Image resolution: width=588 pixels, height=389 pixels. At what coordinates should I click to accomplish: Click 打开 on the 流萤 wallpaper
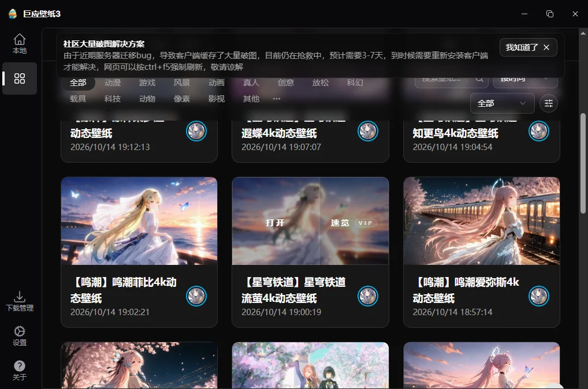[x=276, y=223]
